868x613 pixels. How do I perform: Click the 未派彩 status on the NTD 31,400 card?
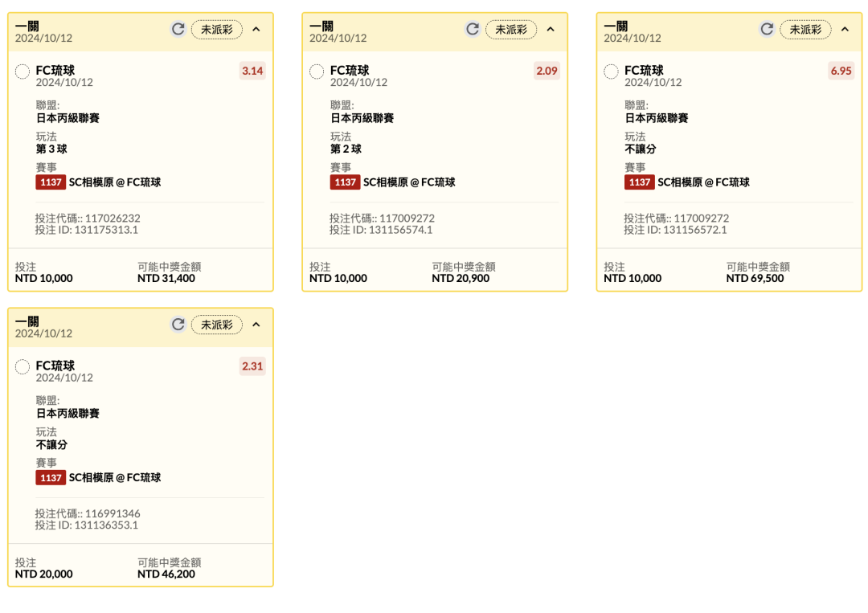click(217, 29)
